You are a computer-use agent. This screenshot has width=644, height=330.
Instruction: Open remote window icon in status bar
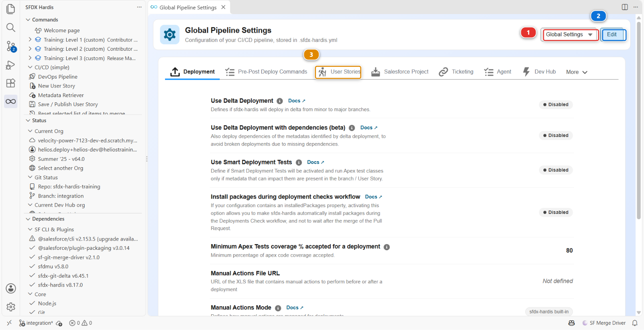9,323
